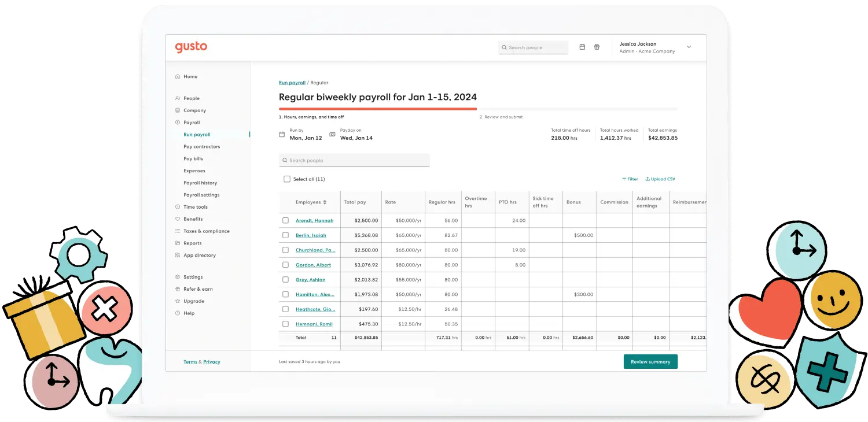Select the Time tools clock icon
The height and width of the screenshot is (422, 868).
pos(176,206)
